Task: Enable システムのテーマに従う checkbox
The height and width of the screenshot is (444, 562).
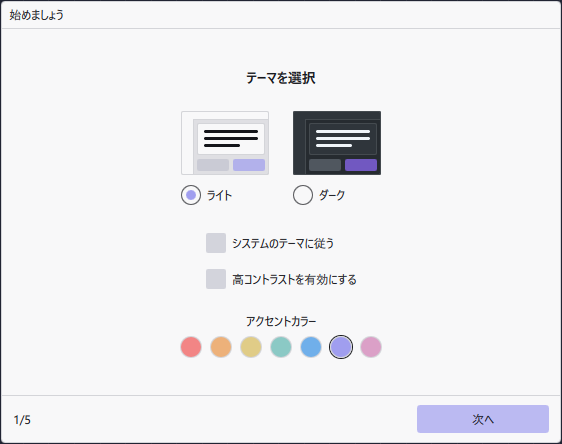Action: 216,243
